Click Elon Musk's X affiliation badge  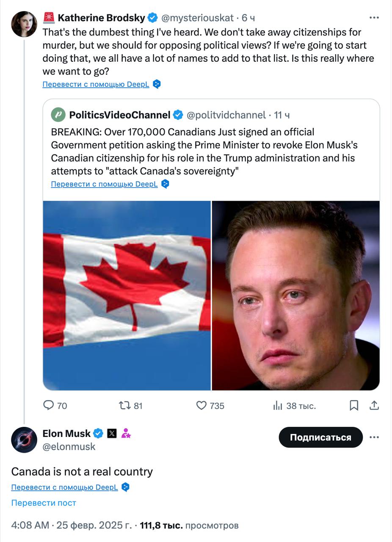[112, 433]
